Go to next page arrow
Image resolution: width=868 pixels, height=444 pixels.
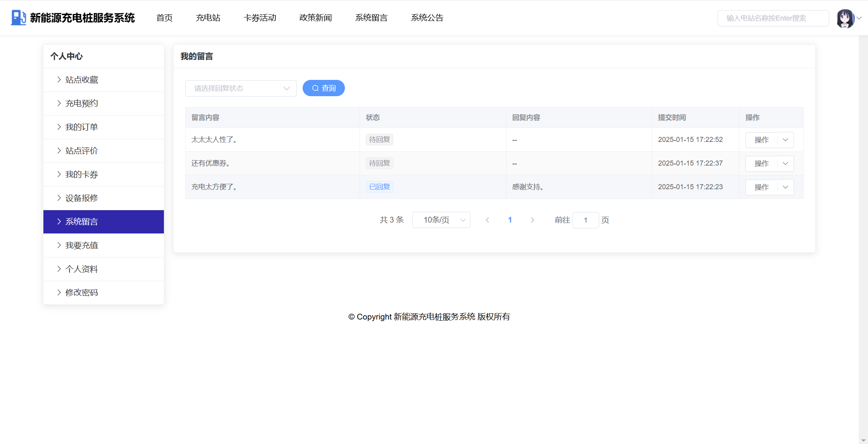click(x=532, y=220)
